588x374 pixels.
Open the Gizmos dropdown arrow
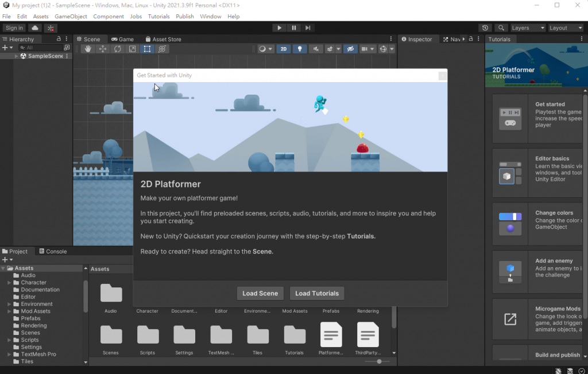point(392,49)
